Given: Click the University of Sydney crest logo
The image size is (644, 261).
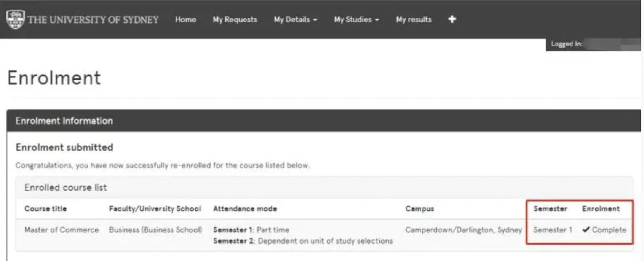Looking at the screenshot, I should click(15, 20).
